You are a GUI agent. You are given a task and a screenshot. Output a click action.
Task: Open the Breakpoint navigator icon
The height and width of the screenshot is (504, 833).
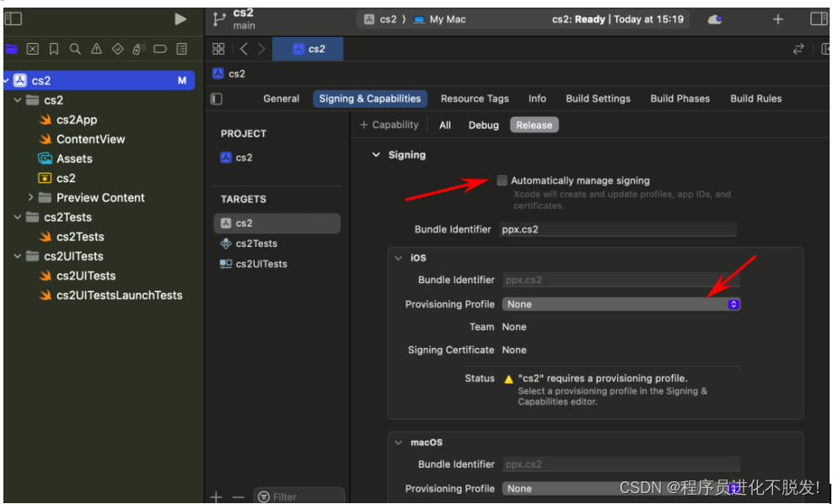(160, 50)
